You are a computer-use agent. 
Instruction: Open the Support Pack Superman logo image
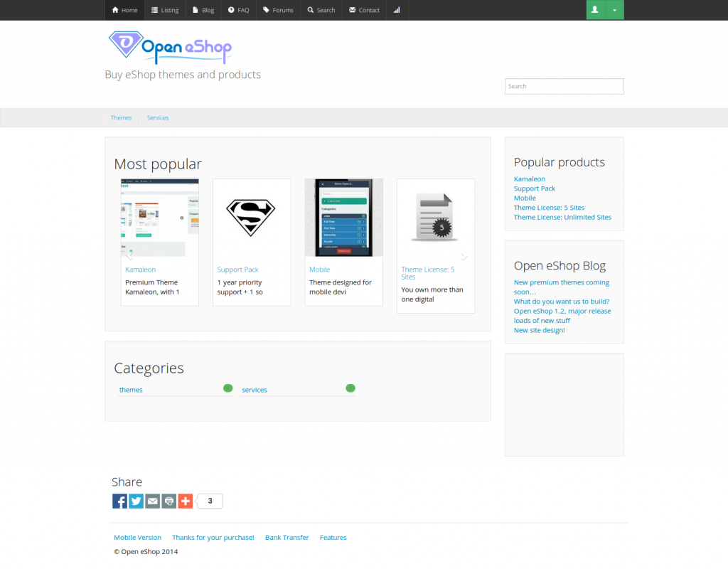pyautogui.click(x=251, y=218)
